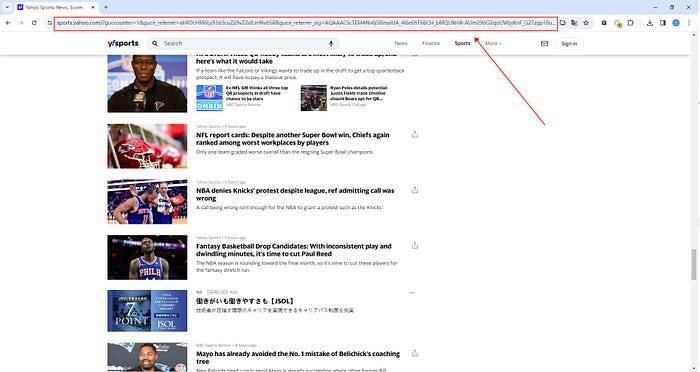Viewport: 700px width, 372px height.
Task: Click 'Only one team graded worse' summary
Action: (x=284, y=152)
